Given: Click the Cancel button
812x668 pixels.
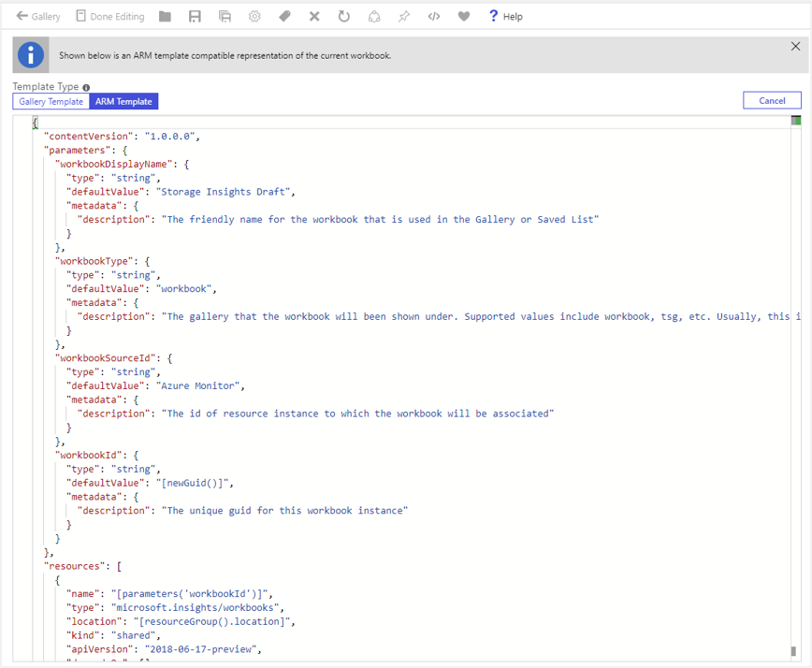Looking at the screenshot, I should pyautogui.click(x=772, y=101).
